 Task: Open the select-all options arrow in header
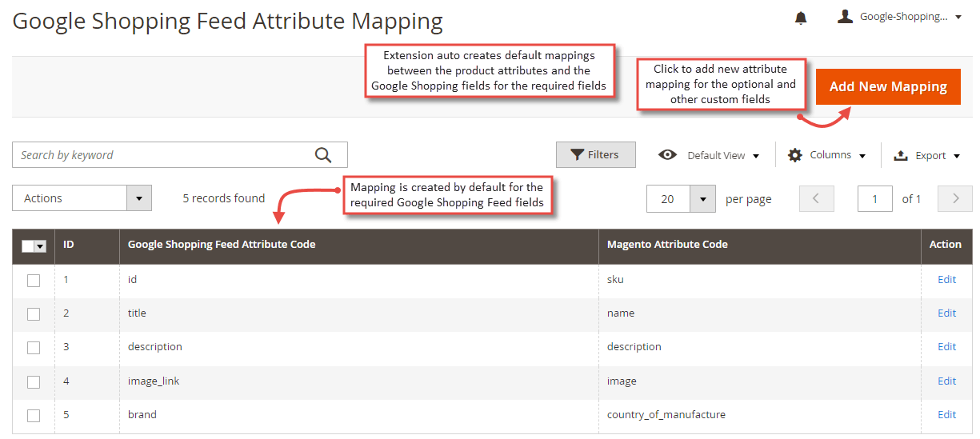40,246
